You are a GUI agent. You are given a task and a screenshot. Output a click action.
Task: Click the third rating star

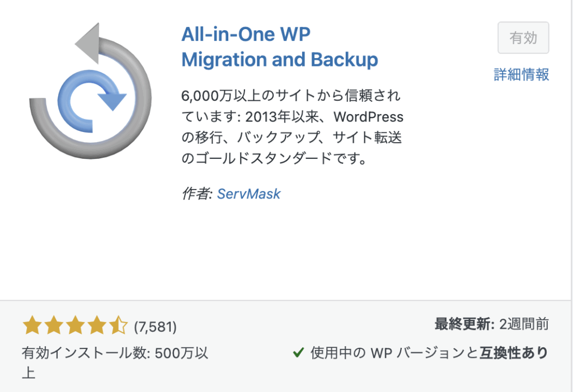click(75, 325)
